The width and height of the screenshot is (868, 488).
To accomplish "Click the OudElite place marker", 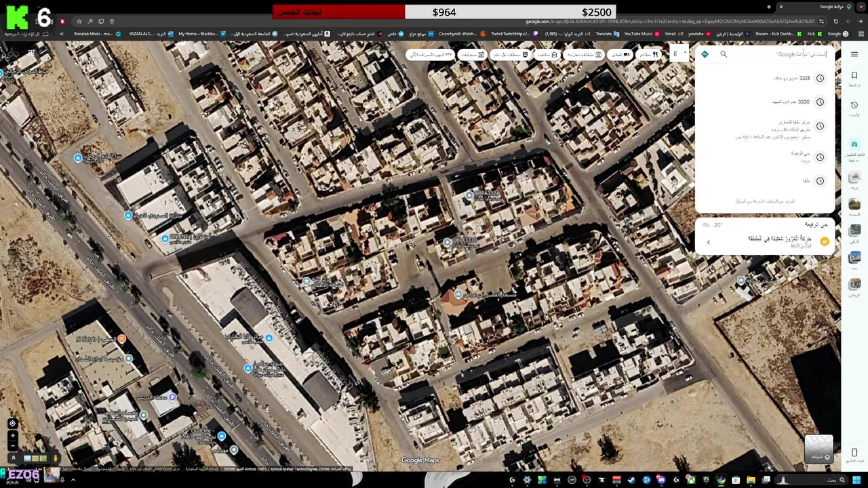I will pos(221,435).
